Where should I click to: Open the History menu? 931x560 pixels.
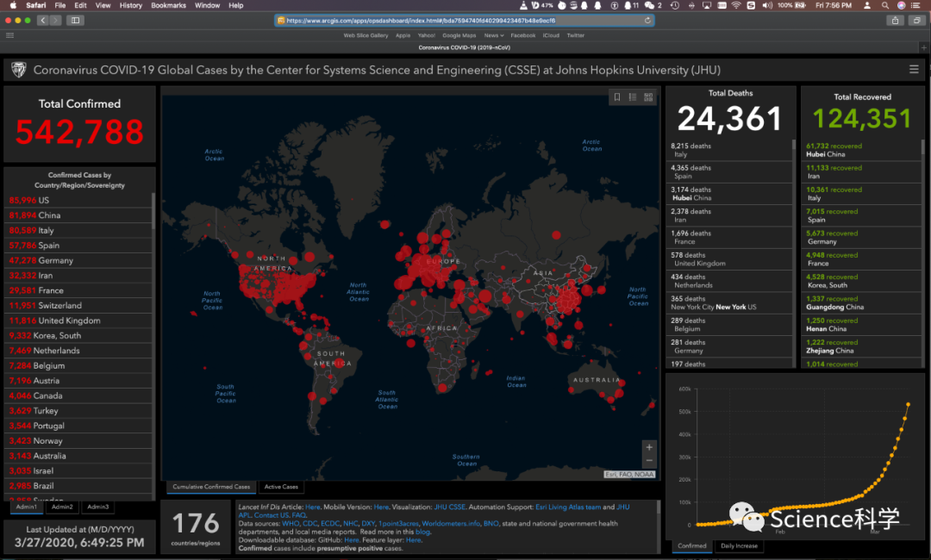pos(131,5)
